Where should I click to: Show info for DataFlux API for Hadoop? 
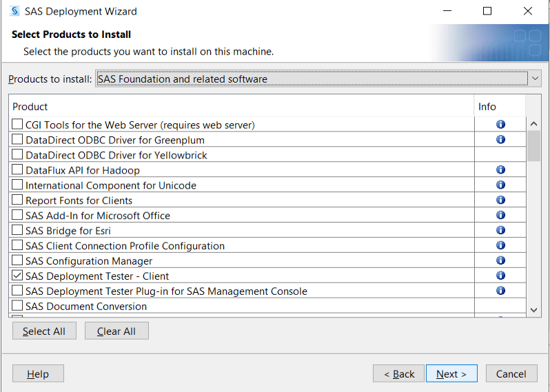[x=500, y=169]
